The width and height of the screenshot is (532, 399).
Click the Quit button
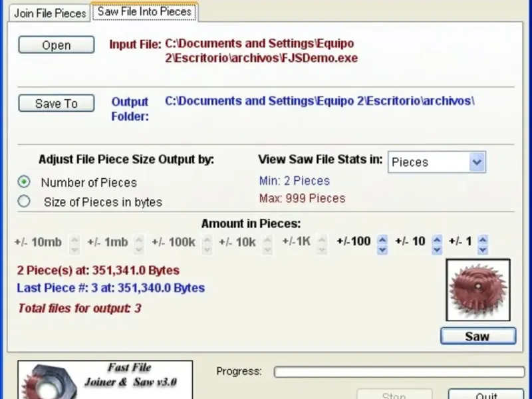486,394
